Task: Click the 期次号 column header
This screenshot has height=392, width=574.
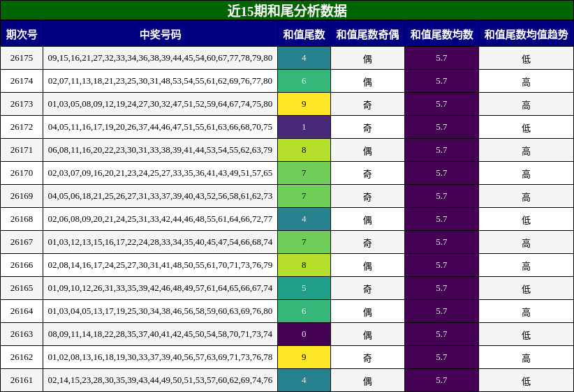Action: point(22,34)
